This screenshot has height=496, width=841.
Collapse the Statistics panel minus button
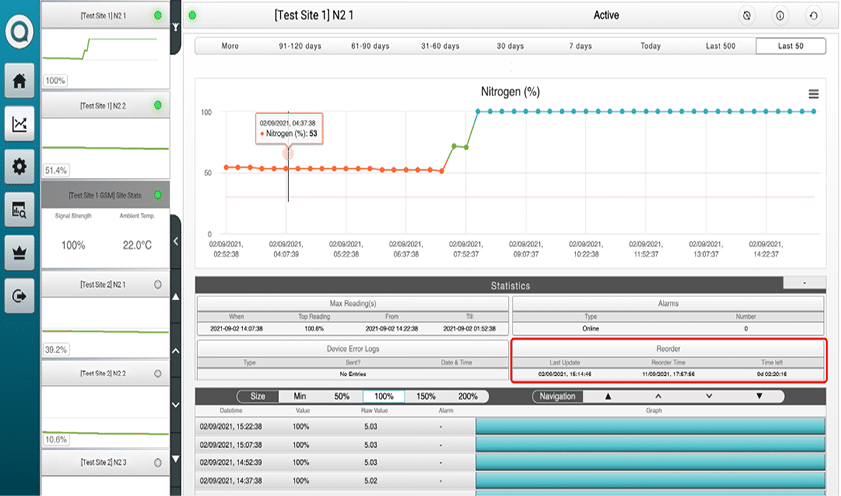[x=805, y=284]
